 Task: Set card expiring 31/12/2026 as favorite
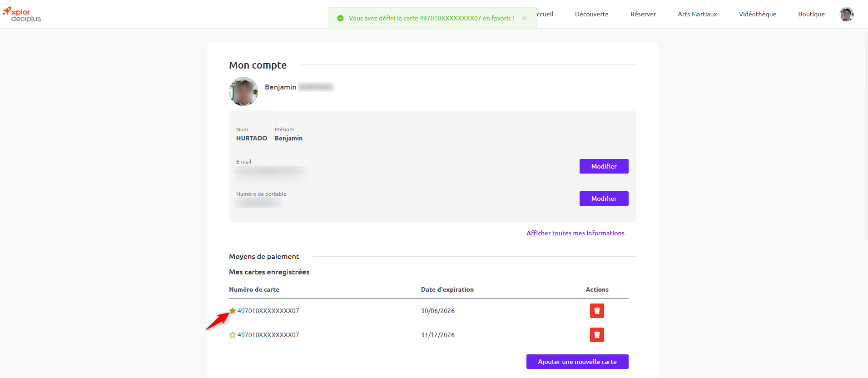[x=233, y=335]
